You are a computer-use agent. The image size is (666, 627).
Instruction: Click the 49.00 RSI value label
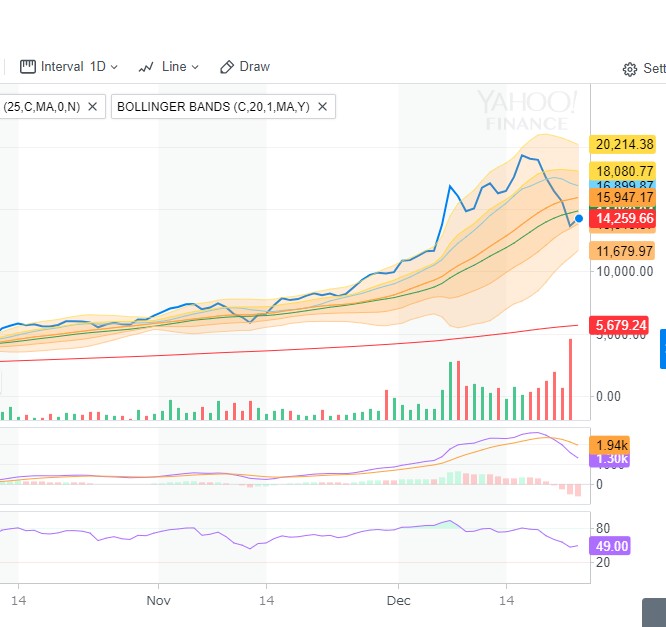coord(610,546)
